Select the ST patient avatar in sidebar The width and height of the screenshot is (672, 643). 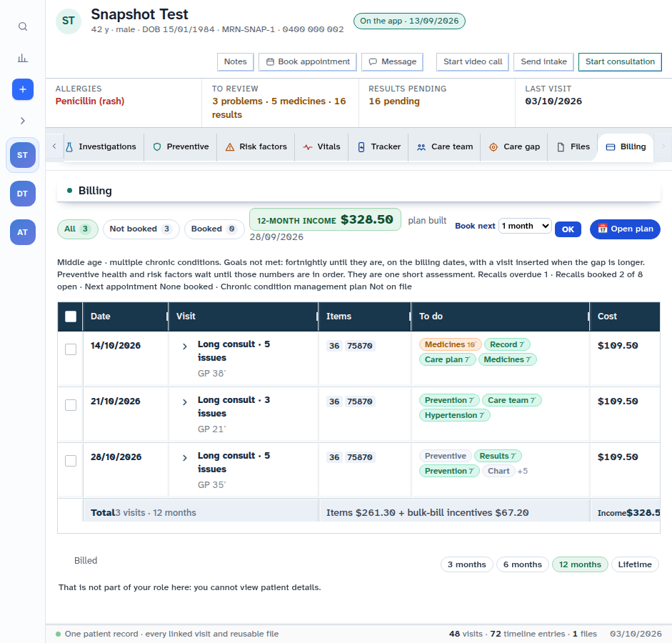[x=23, y=155]
